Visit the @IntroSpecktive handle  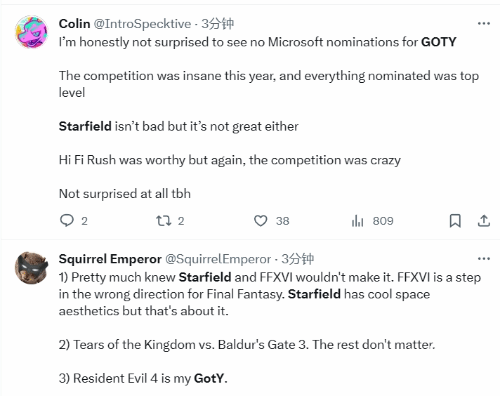pos(142,24)
